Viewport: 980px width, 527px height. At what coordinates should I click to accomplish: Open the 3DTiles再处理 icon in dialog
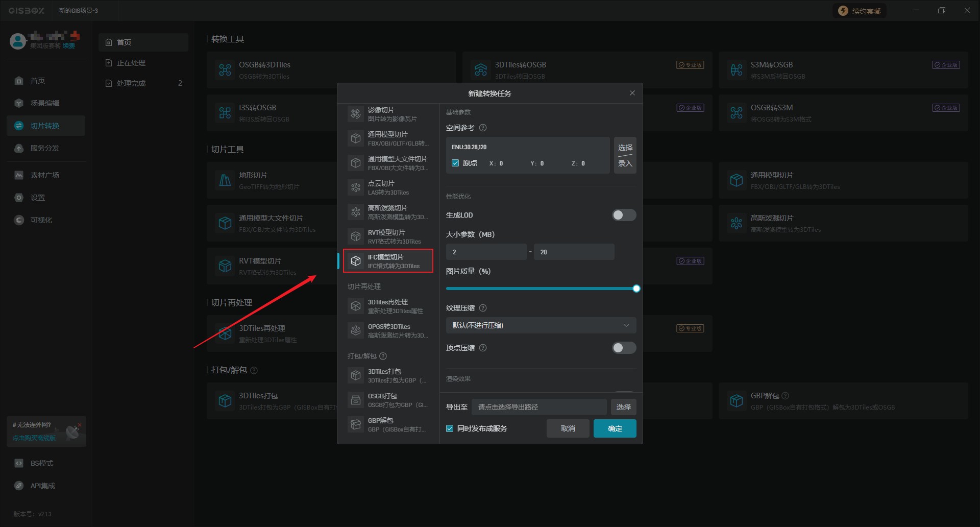(x=356, y=306)
